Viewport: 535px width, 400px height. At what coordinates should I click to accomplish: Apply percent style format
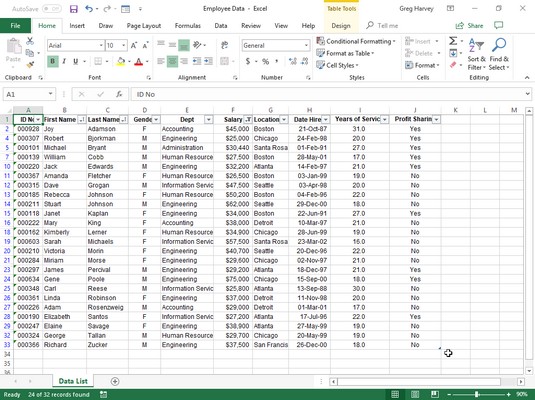(x=265, y=61)
